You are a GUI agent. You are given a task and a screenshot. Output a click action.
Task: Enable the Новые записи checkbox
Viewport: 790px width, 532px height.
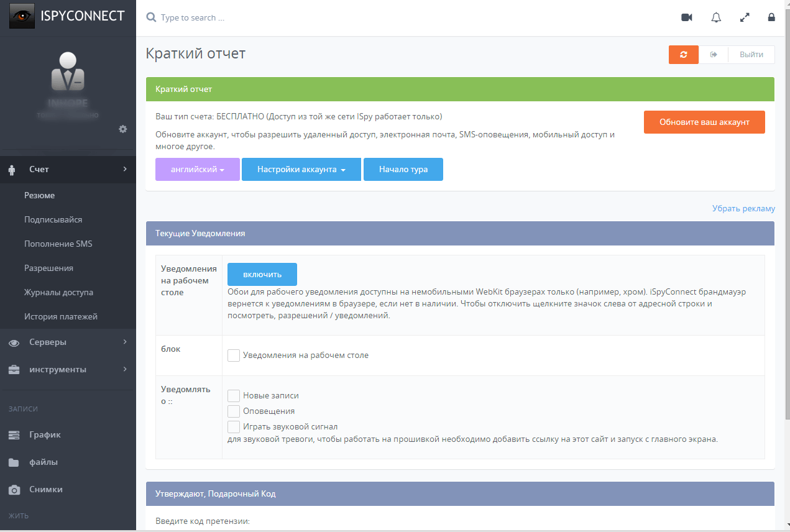click(234, 396)
